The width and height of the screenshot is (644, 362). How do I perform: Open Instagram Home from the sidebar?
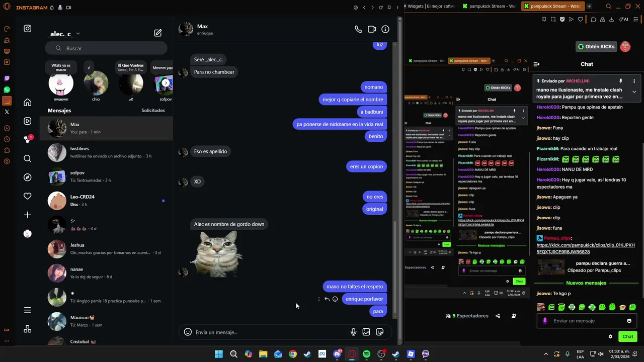28,103
